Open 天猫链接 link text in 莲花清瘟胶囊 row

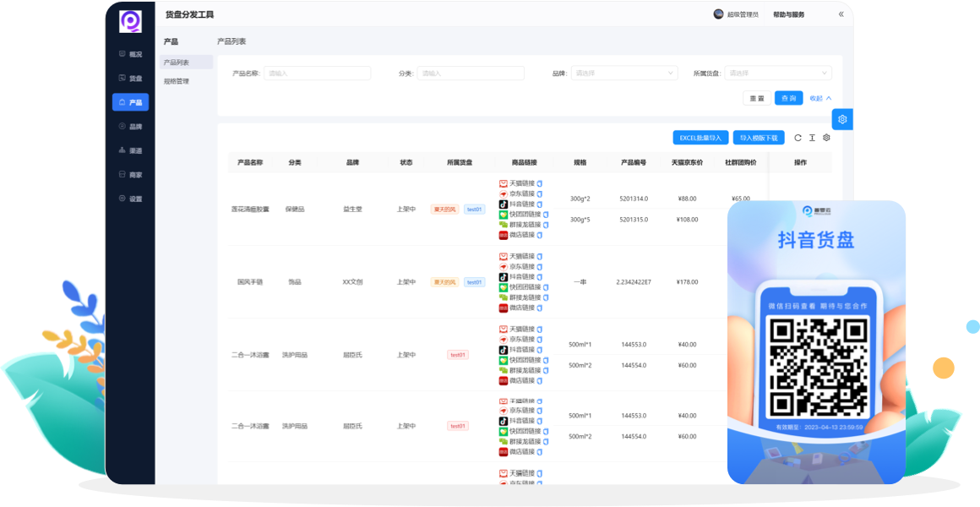point(522,184)
